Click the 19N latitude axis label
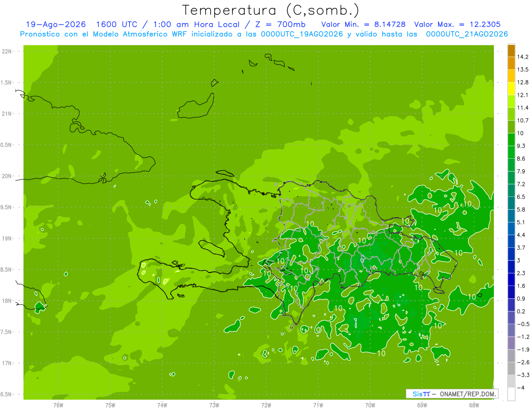Viewport: 532px width, 411px height. pos(7,238)
